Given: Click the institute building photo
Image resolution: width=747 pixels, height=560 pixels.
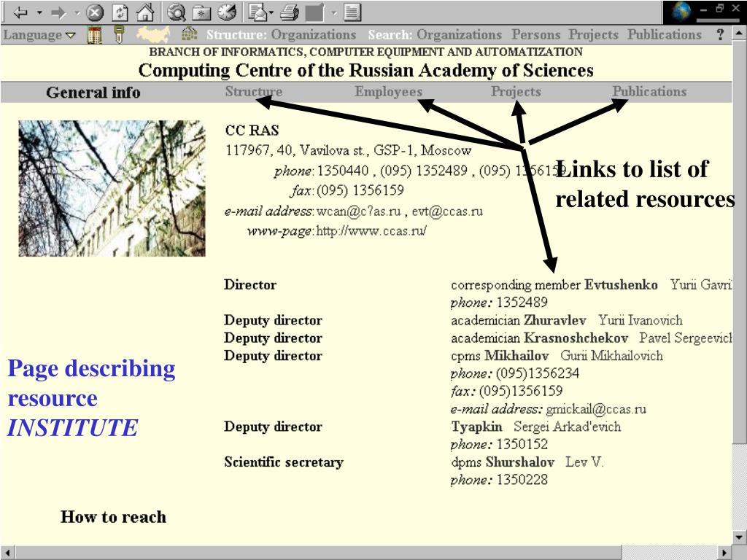Looking at the screenshot, I should click(x=112, y=189).
